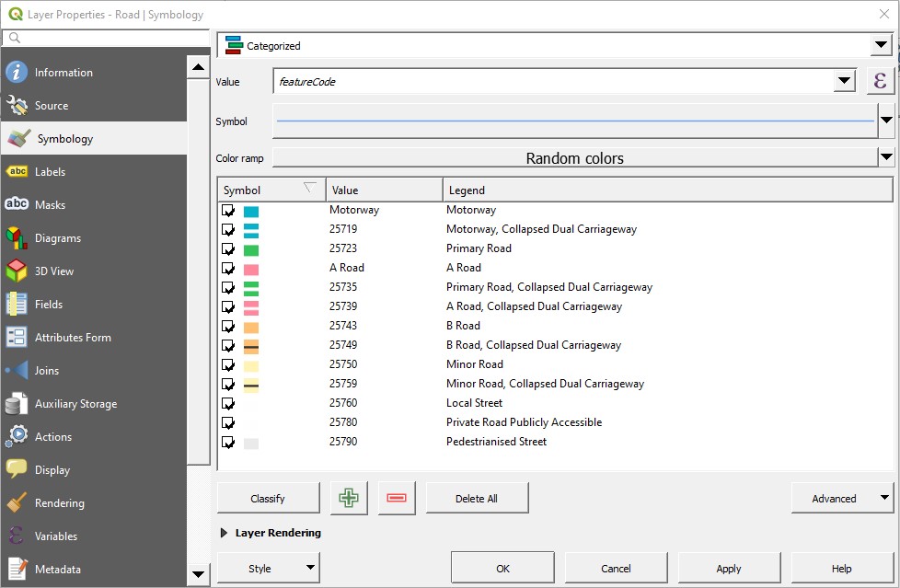
Task: Open the Advanced options dropdown
Action: click(841, 497)
